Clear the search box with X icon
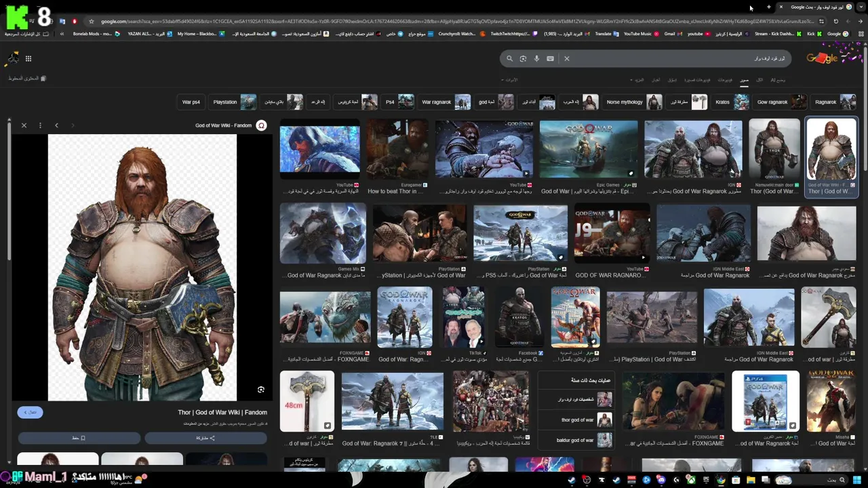 [x=567, y=58]
